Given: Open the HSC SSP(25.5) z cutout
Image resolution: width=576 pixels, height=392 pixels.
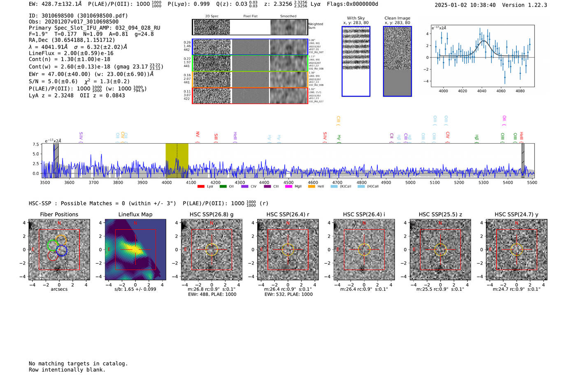Looking at the screenshot, I should click(x=440, y=250).
